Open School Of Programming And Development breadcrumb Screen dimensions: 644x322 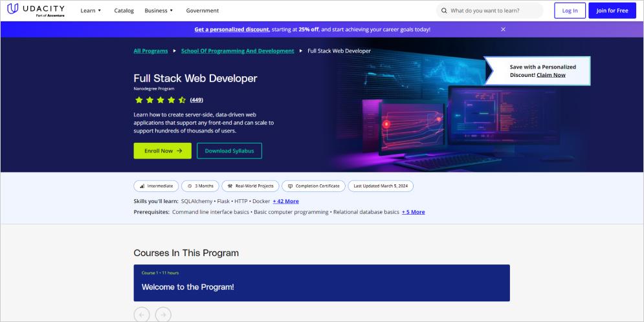point(238,51)
